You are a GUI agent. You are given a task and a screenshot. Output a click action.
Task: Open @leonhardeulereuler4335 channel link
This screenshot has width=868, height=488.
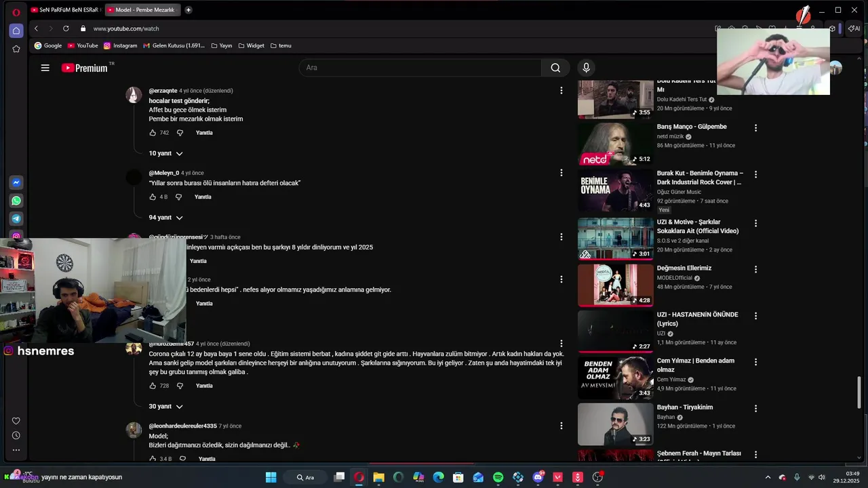182,426
